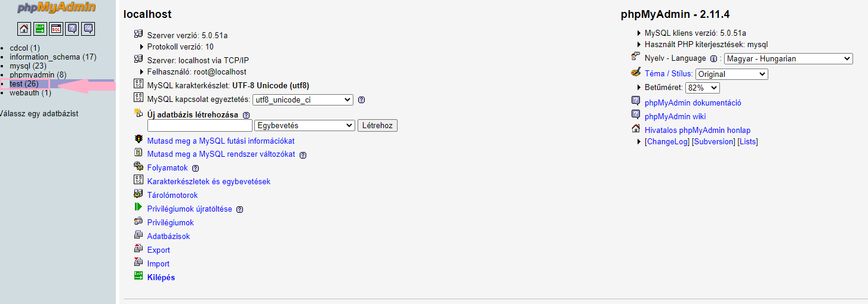Viewport: 868px width, 304px height.
Task: Open Magyar - Hungarian language dropdown
Action: pyautogui.click(x=788, y=59)
